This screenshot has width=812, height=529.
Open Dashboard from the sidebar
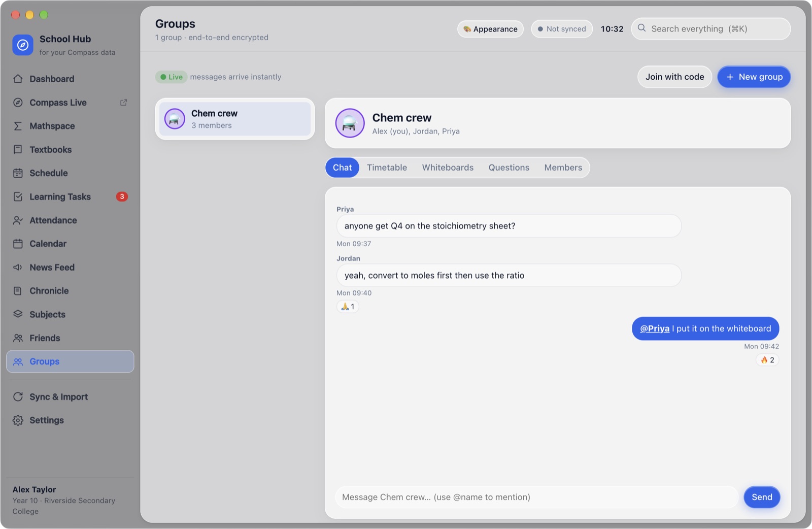(x=70, y=79)
